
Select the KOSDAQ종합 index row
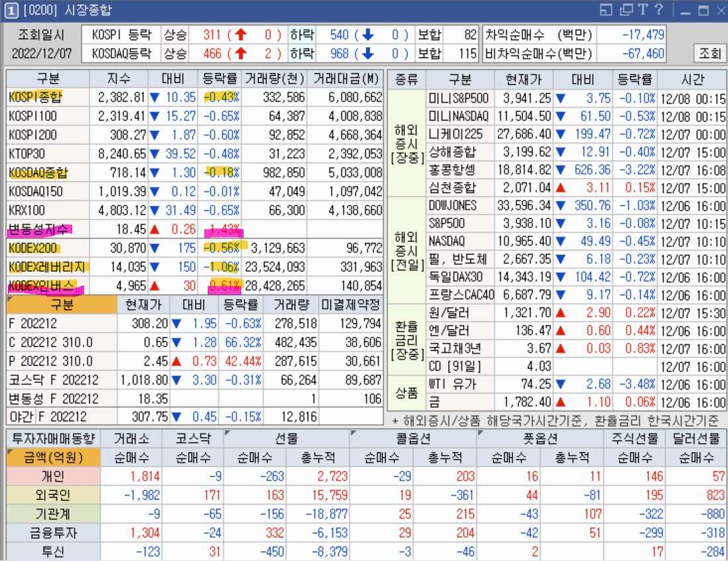point(195,173)
